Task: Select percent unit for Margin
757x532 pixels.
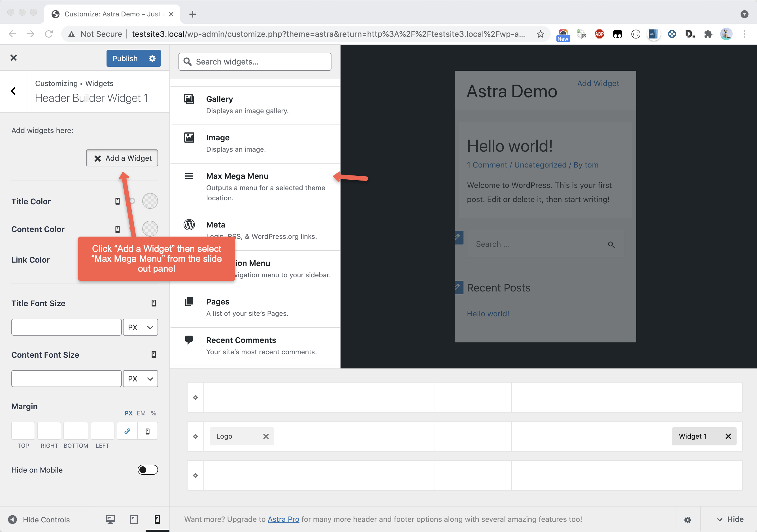Action: coord(153,413)
